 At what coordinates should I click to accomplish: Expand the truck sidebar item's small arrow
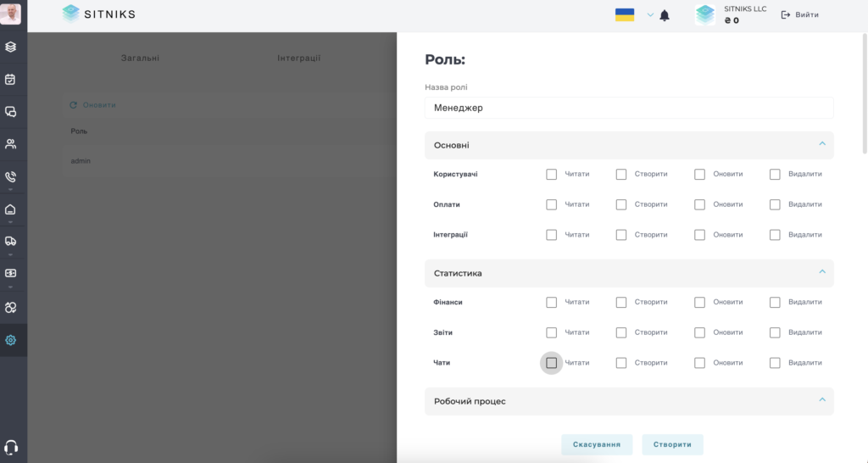(x=10, y=254)
